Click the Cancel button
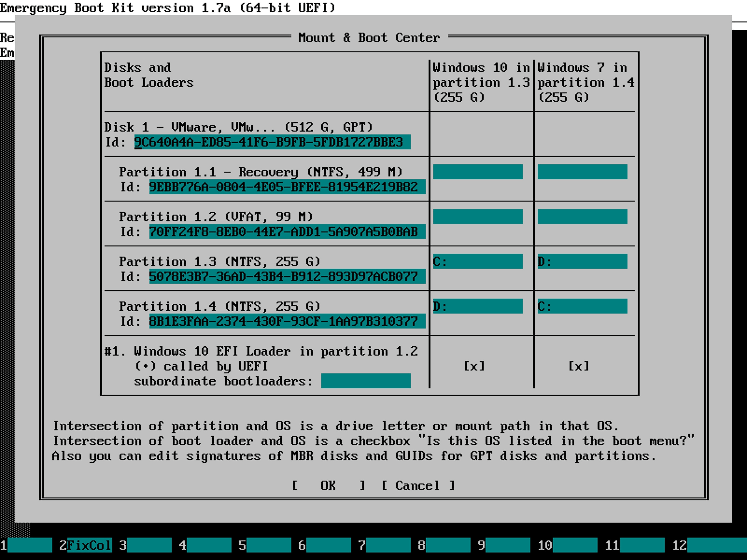Viewport: 747px width, 560px height. point(418,486)
